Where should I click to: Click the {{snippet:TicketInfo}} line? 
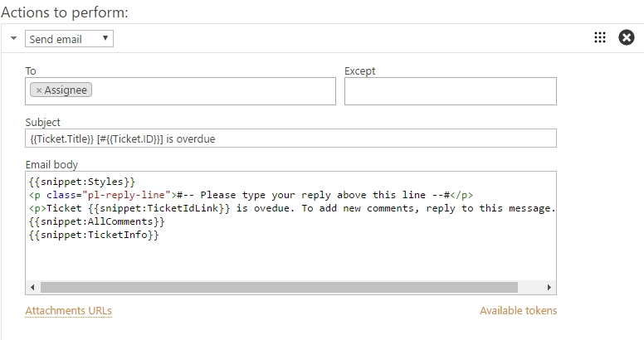click(94, 235)
